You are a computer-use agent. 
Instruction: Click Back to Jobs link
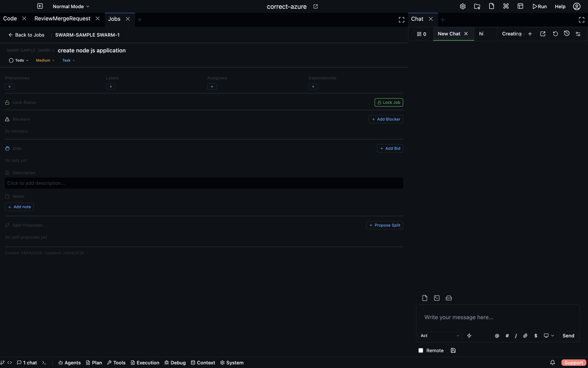pos(27,35)
